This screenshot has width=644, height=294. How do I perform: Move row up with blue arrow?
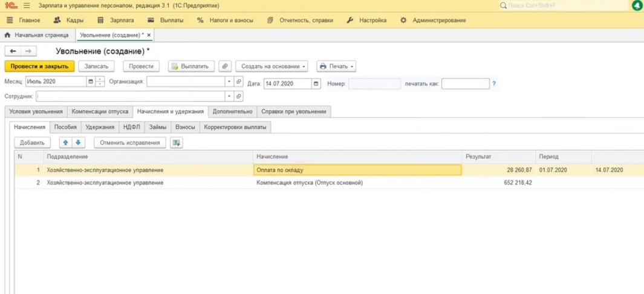pyautogui.click(x=65, y=143)
